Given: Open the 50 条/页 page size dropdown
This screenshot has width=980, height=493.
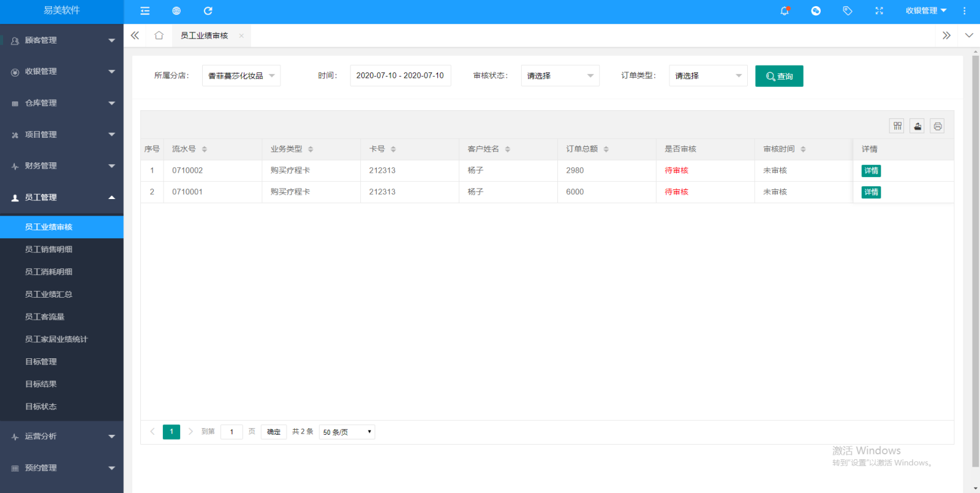Looking at the screenshot, I should (x=347, y=432).
